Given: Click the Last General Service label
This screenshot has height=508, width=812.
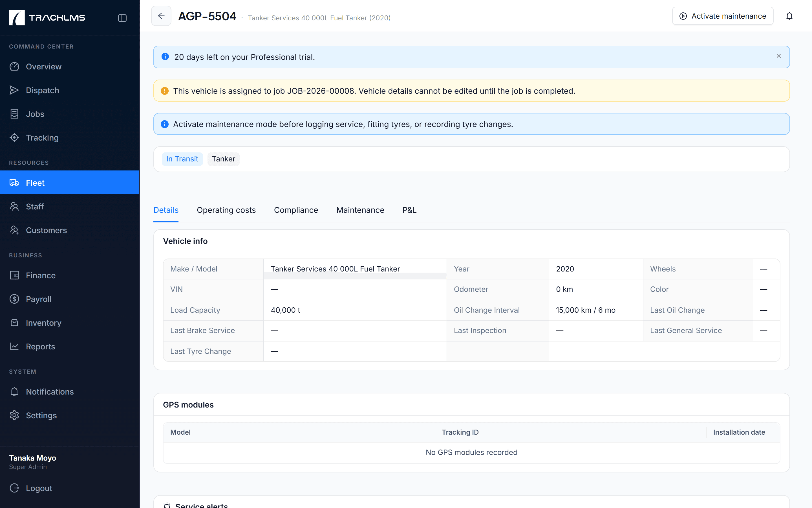Looking at the screenshot, I should [686, 330].
